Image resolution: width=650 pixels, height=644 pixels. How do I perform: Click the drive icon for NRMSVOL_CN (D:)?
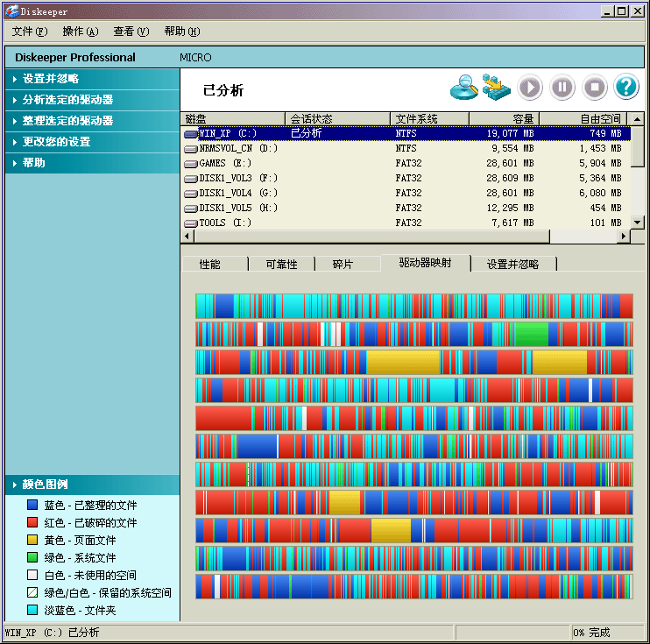point(191,148)
